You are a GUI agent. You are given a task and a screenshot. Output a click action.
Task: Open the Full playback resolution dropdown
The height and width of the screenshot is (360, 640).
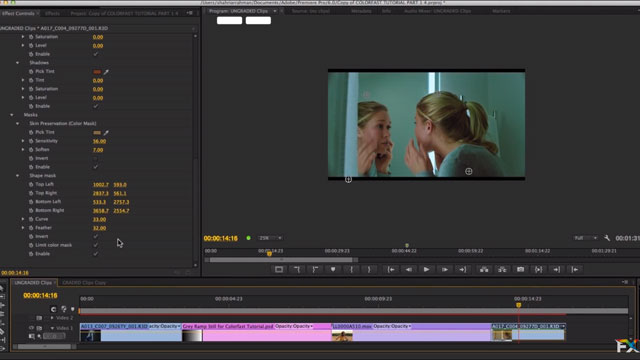pos(585,238)
